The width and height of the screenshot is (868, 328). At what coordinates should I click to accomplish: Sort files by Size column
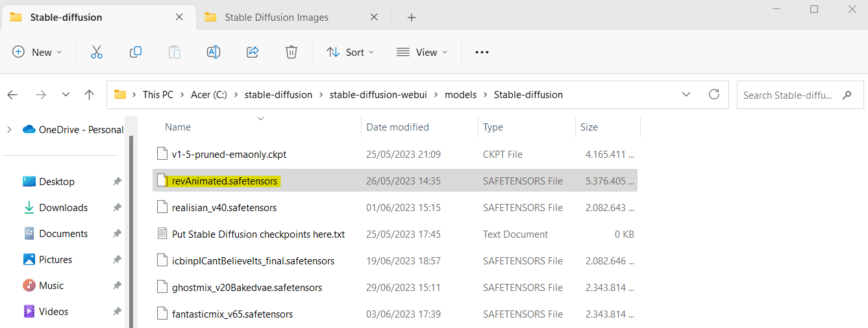click(x=589, y=127)
